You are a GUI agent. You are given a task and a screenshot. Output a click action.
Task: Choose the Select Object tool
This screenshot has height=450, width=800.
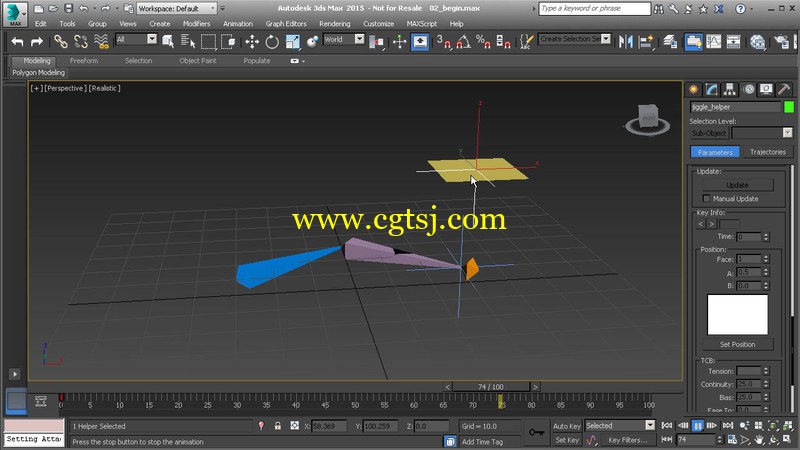(x=168, y=41)
